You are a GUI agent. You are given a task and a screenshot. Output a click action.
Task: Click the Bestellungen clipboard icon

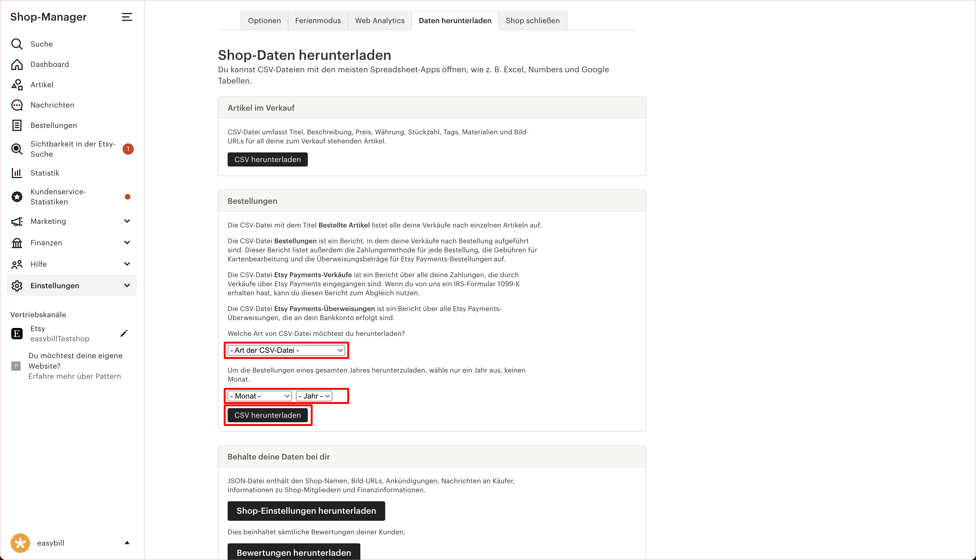click(17, 125)
